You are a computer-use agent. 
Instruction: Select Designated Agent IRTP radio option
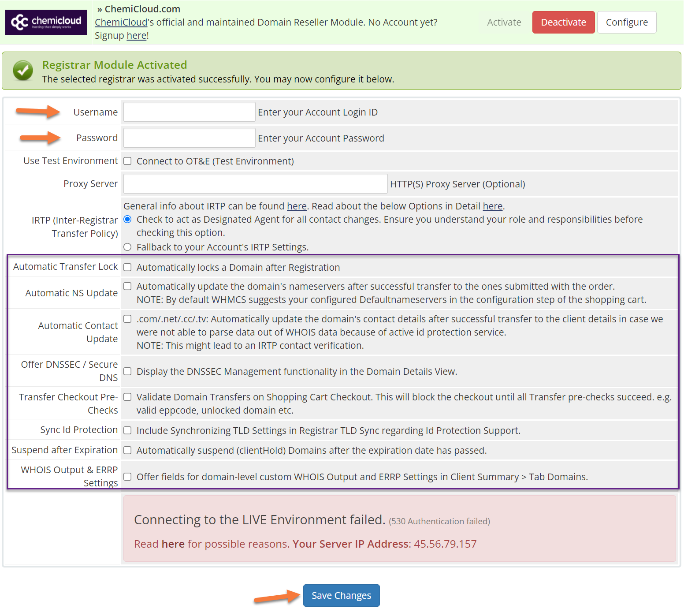127,219
